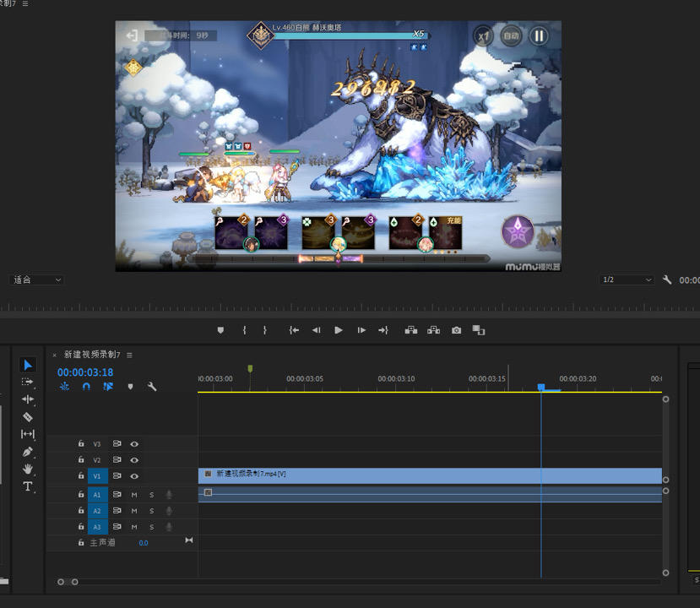Toggle V2 track lock
700x608 pixels.
pos(81,459)
